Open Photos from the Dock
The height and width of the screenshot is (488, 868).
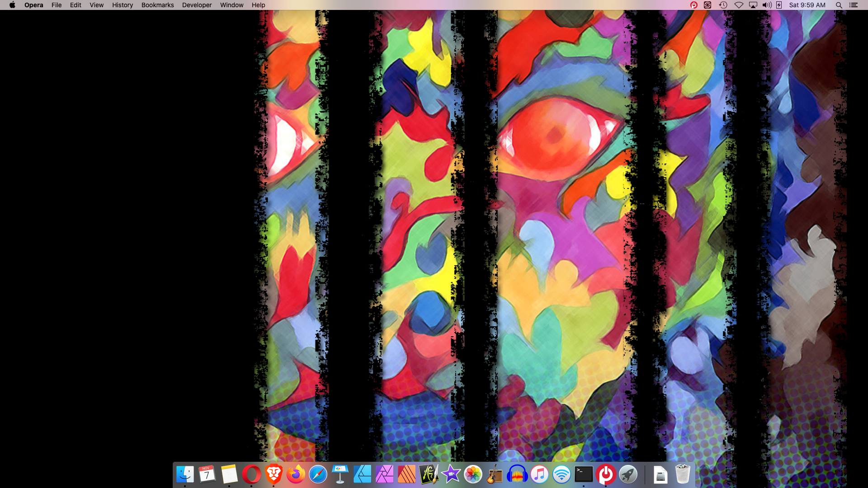[x=473, y=474]
